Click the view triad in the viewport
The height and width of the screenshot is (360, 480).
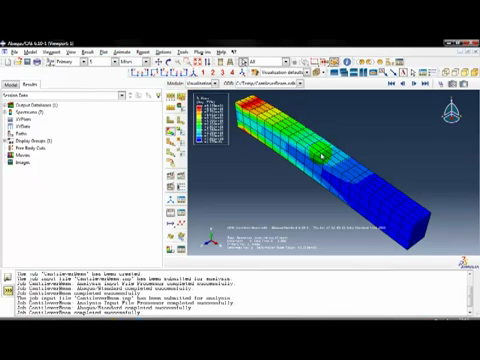211,238
